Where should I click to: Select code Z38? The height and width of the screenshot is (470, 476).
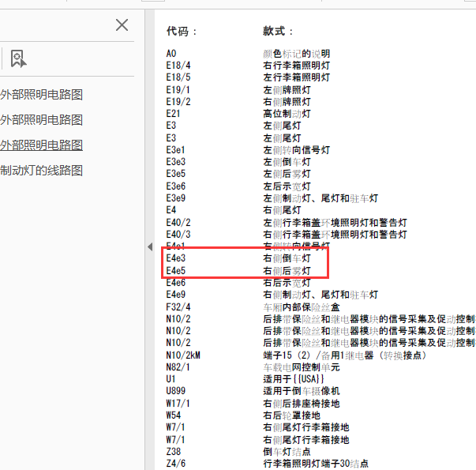click(174, 452)
